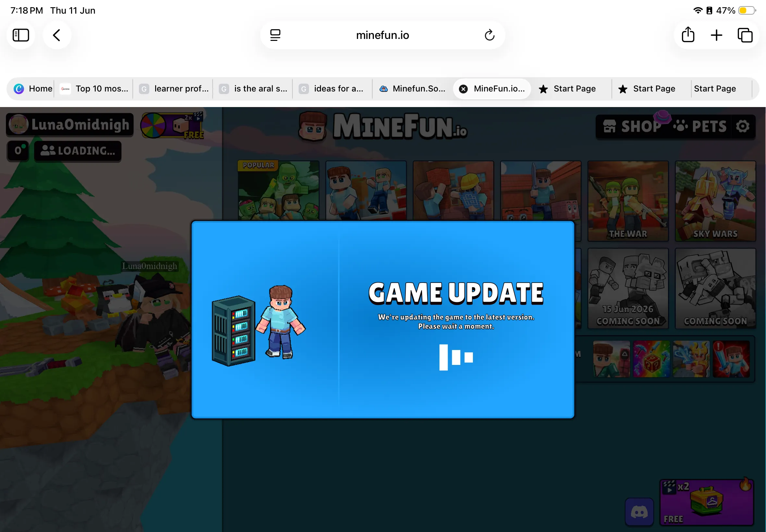This screenshot has width=766, height=532.
Task: Open game settings gear
Action: pyautogui.click(x=743, y=126)
